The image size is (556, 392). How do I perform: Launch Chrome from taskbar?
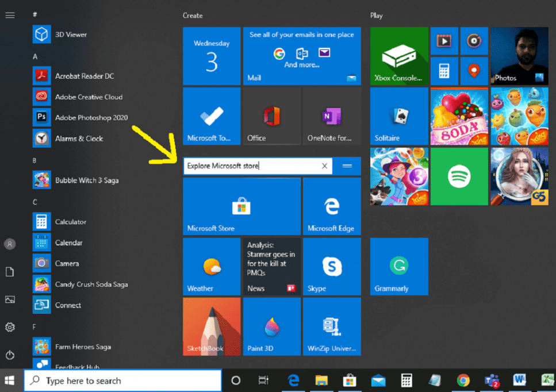pyautogui.click(x=463, y=381)
